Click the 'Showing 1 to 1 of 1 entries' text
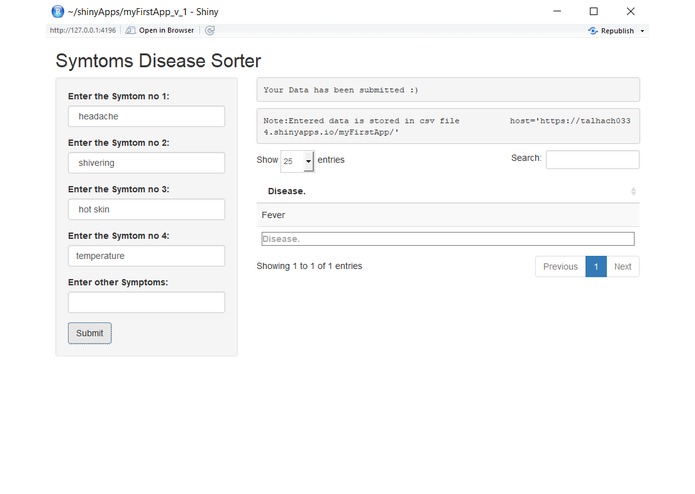Screen dimensions: 695x494 (x=309, y=266)
